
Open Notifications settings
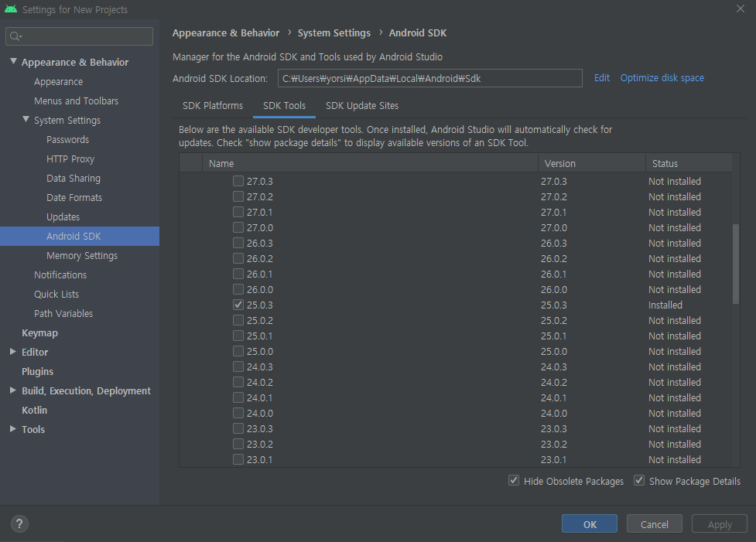60,274
